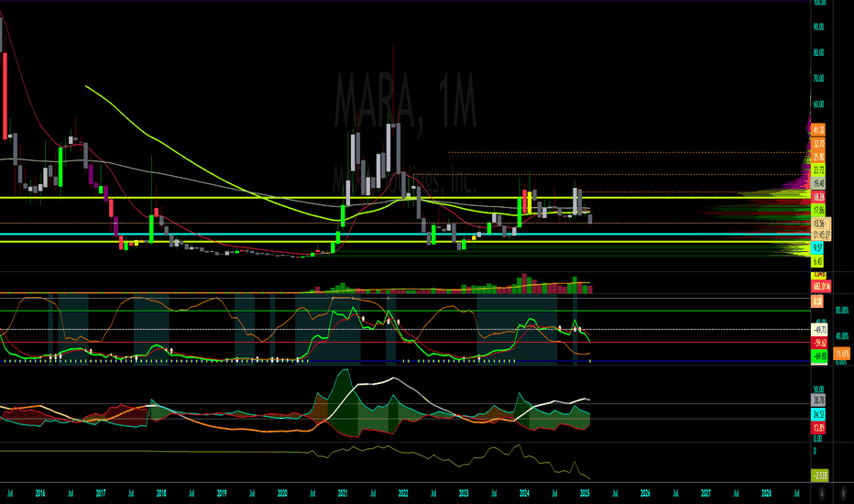
Task: Select the 25.80 orange price label
Action: tap(818, 157)
